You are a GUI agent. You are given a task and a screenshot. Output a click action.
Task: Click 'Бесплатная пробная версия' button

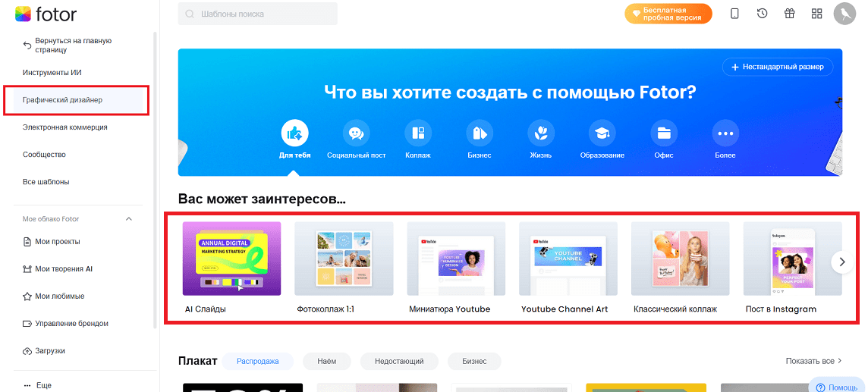point(668,14)
